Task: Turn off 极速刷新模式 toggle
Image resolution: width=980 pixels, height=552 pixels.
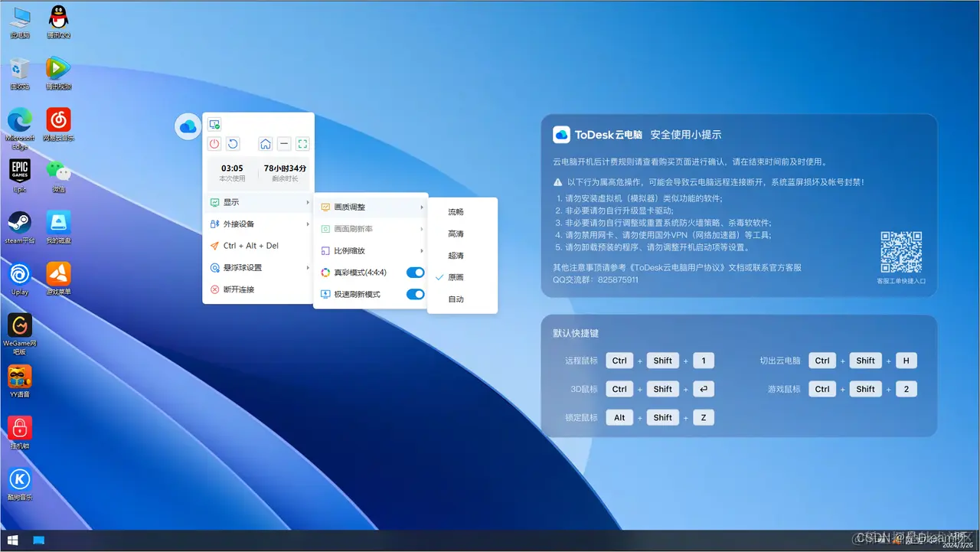Action: coord(414,293)
